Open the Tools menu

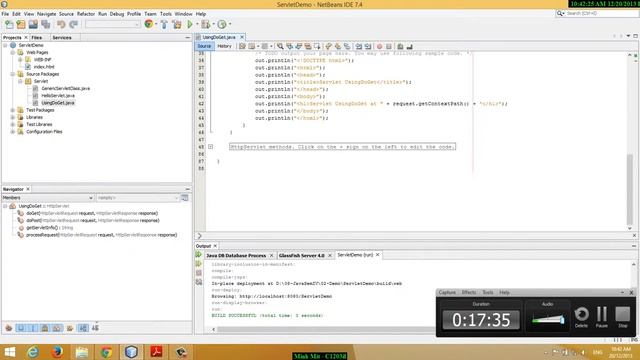[x=166, y=14]
